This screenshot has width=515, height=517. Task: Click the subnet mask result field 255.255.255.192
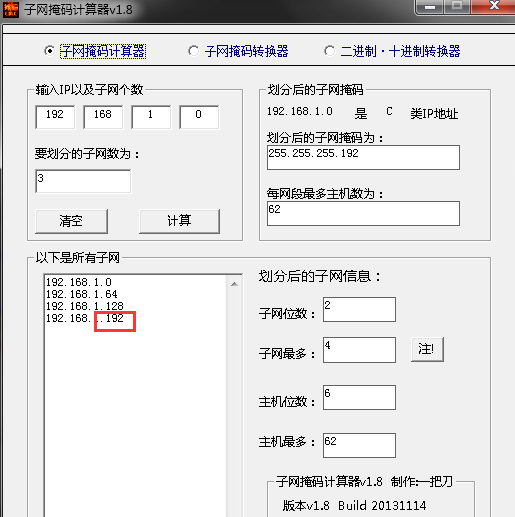click(x=363, y=157)
